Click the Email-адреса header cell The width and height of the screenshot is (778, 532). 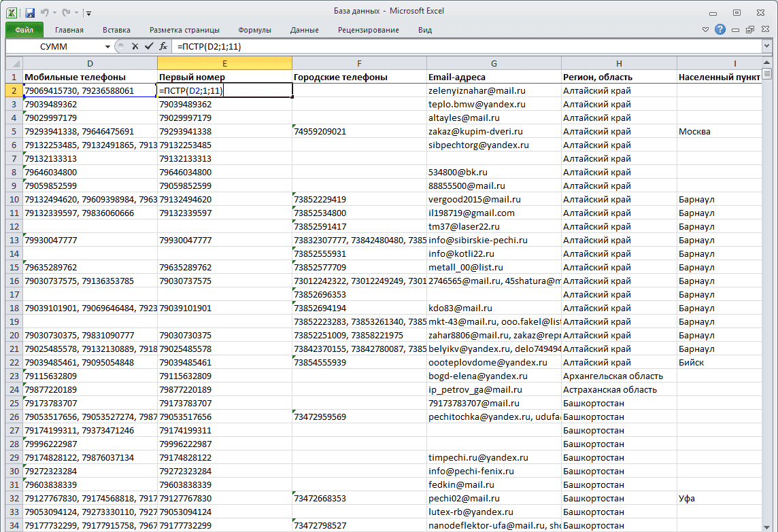pos(494,77)
